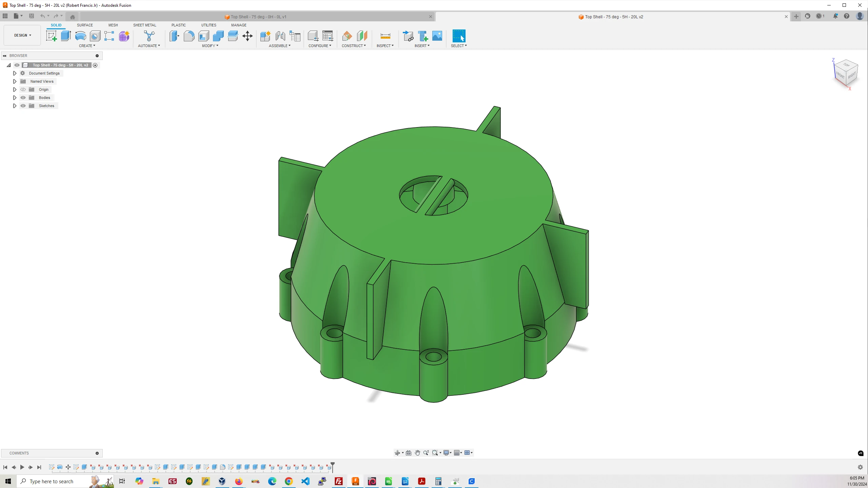Hide the Bodies folder
Image resolution: width=868 pixels, height=488 pixels.
coord(23,98)
